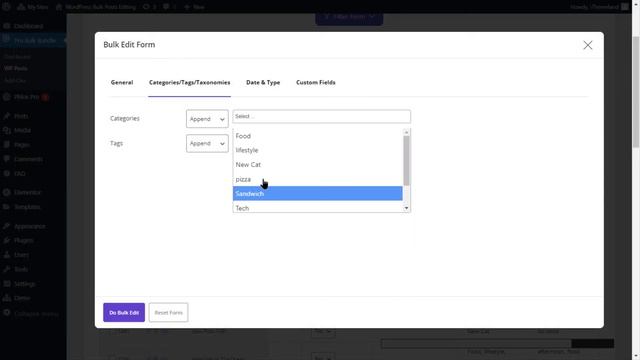Open My Sites in the admin bar
This screenshot has width=640, height=360.
(x=33, y=7)
